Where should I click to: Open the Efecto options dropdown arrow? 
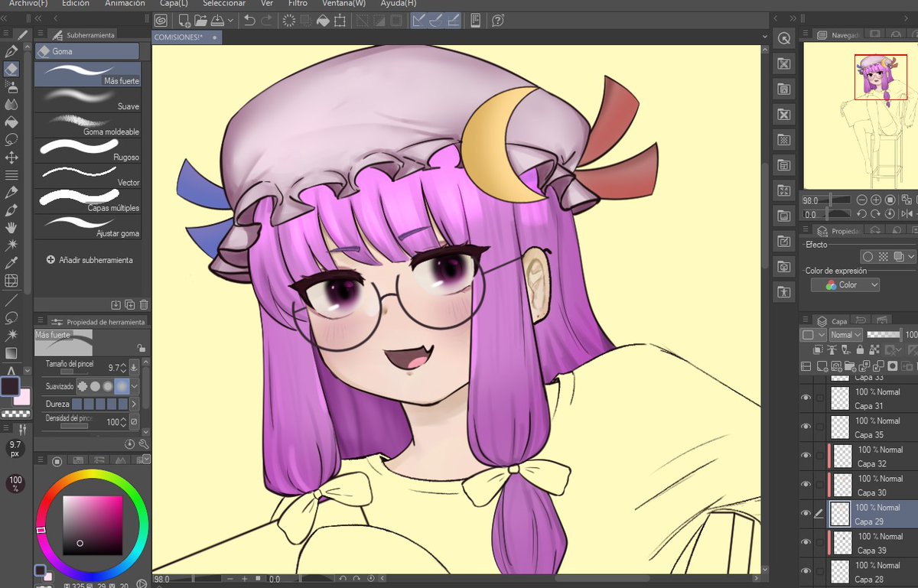pos(910,257)
